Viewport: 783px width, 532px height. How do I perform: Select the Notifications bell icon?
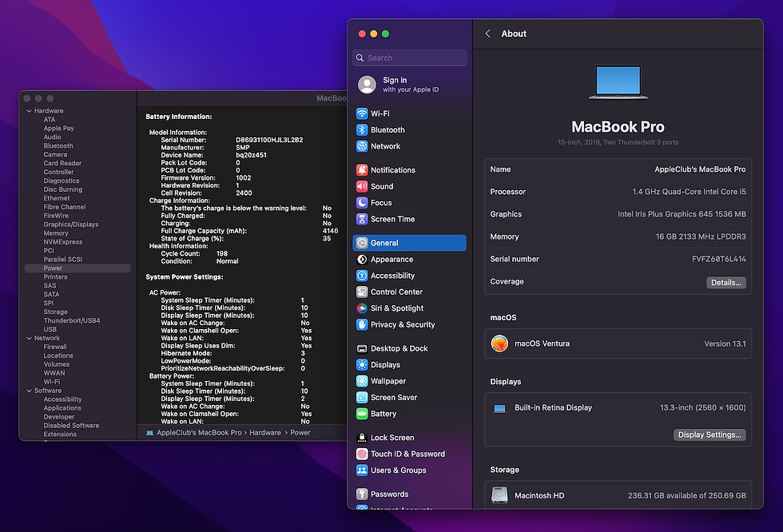tap(362, 170)
